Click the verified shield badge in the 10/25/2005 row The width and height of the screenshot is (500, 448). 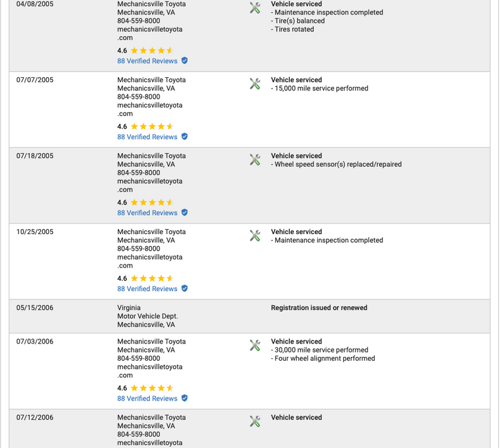[x=185, y=289]
